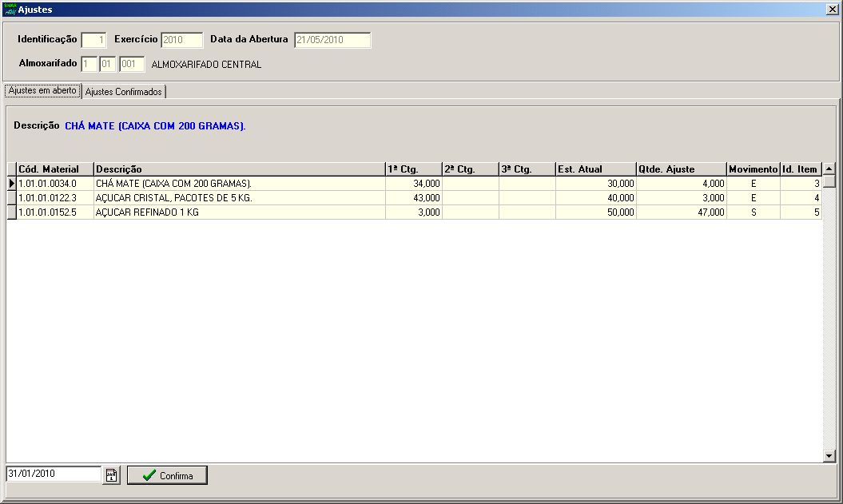The width and height of the screenshot is (843, 504).
Task: Select row marker for AÇUCAR CRISTAL row
Action: [x=11, y=198]
